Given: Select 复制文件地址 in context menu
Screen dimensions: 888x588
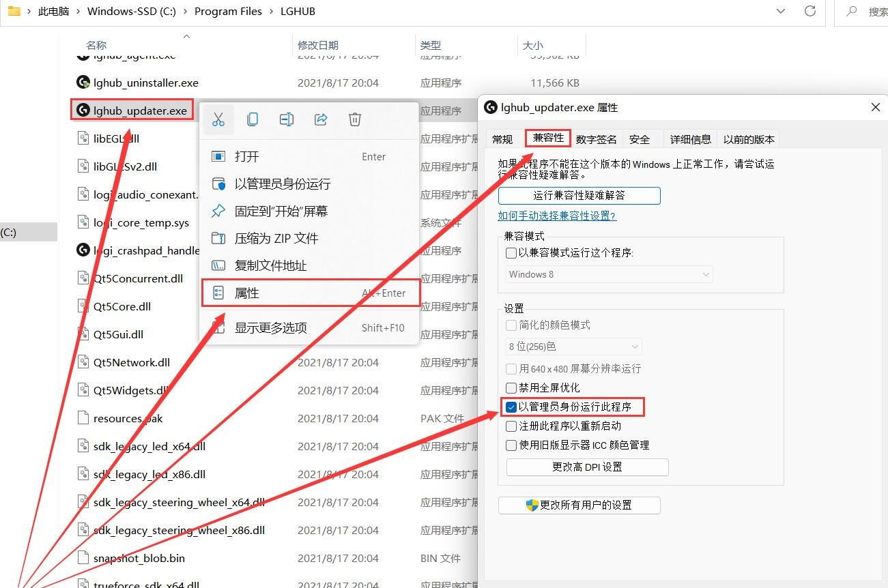Looking at the screenshot, I should 309,265.
